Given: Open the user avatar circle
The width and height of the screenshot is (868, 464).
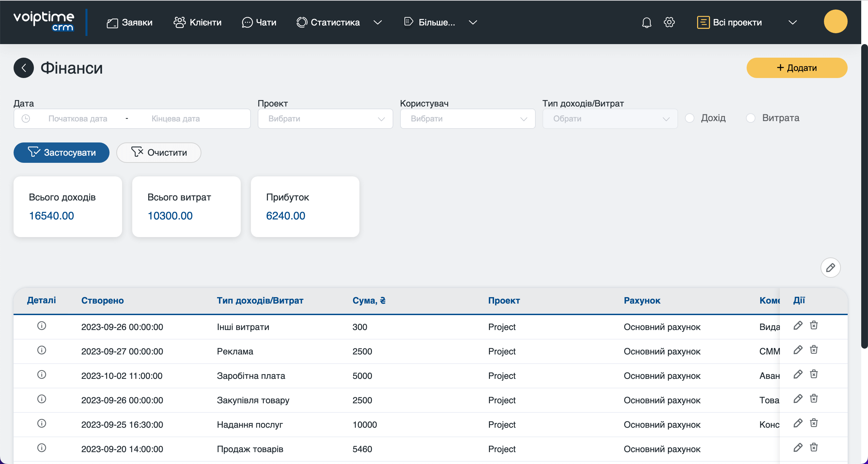Looking at the screenshot, I should [x=835, y=21].
